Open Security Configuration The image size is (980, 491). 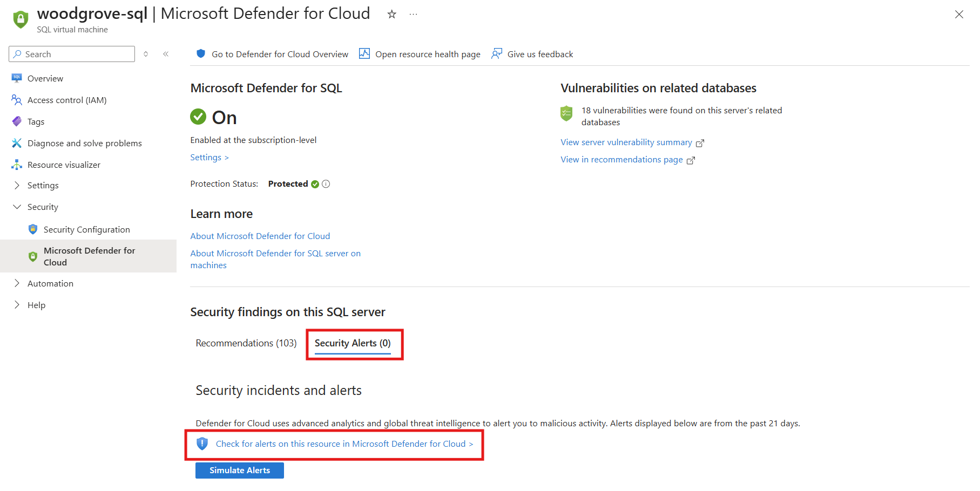point(87,229)
